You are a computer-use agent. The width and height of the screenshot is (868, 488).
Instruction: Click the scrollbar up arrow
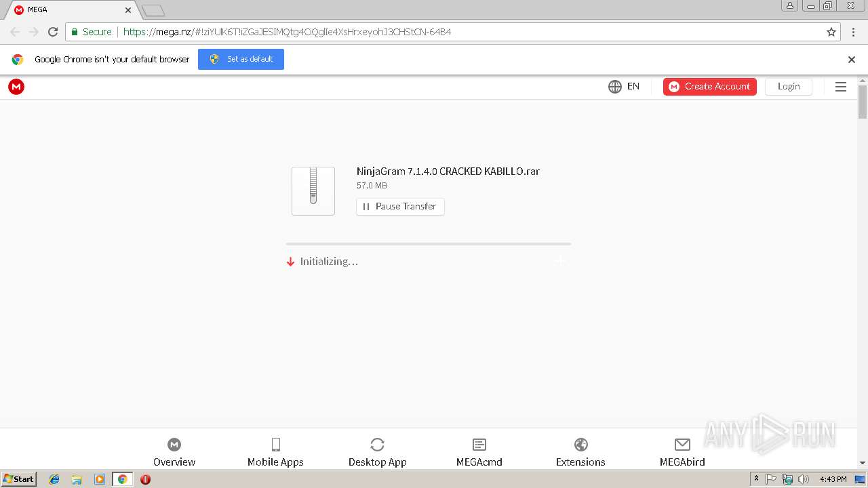(863, 81)
